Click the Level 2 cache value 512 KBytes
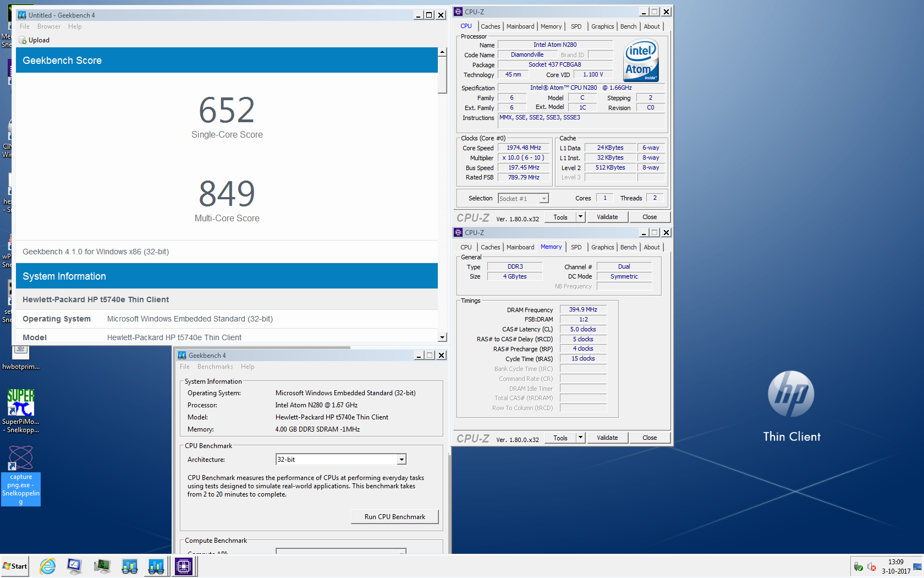The image size is (924, 578). (x=610, y=167)
